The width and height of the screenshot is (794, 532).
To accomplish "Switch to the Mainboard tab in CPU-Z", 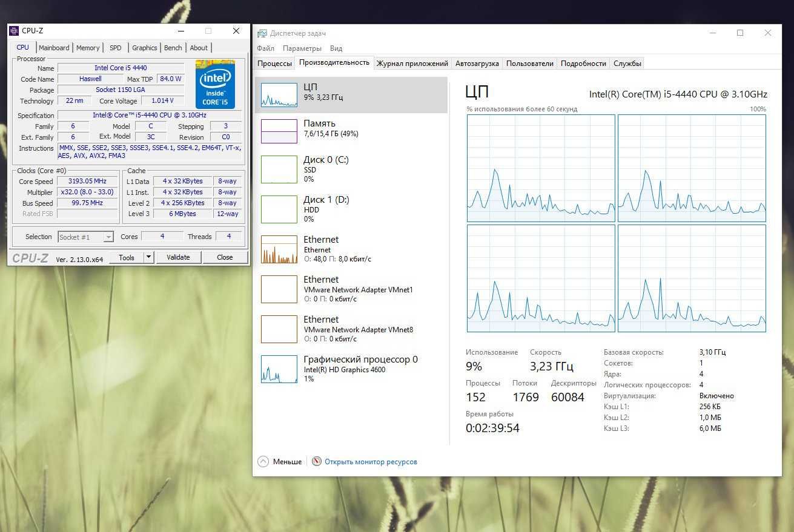I will (x=54, y=48).
